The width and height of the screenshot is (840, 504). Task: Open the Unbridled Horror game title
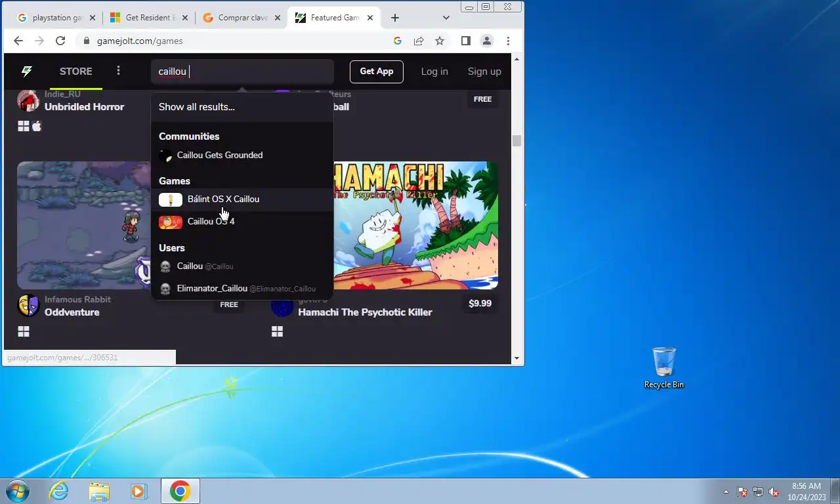[x=84, y=107]
